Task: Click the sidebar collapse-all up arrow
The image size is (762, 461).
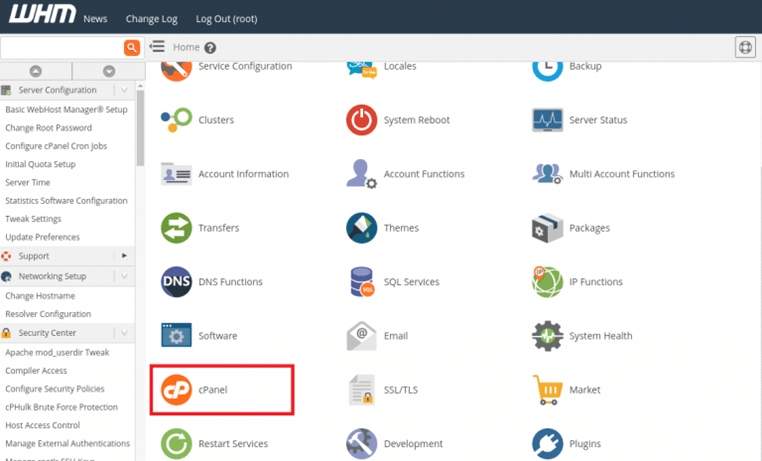Action: (35, 71)
